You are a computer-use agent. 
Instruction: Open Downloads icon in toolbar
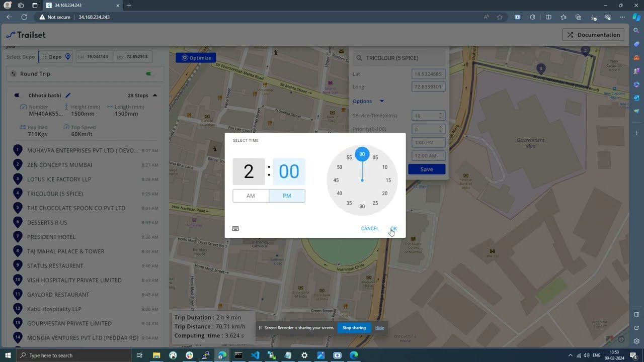point(594,17)
